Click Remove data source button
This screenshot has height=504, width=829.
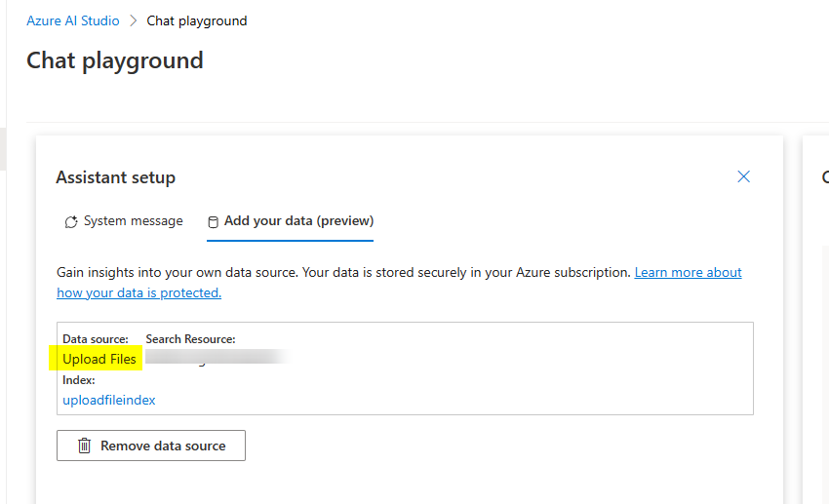click(151, 446)
